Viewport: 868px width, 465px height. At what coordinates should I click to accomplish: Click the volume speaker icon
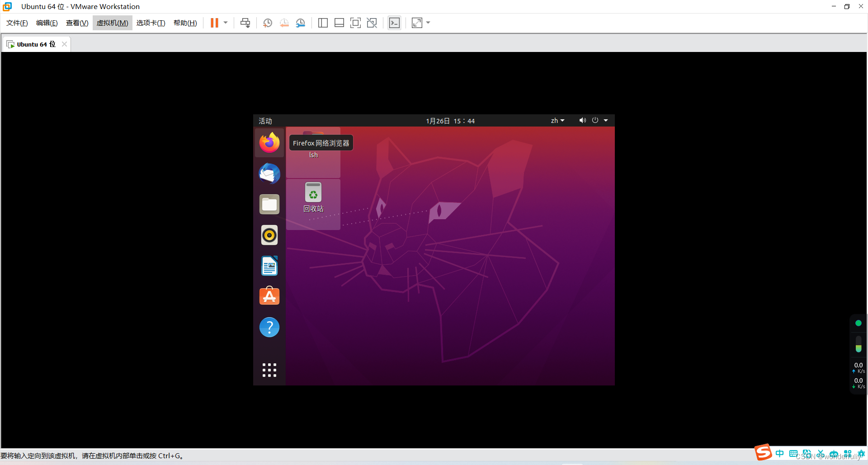pyautogui.click(x=582, y=120)
